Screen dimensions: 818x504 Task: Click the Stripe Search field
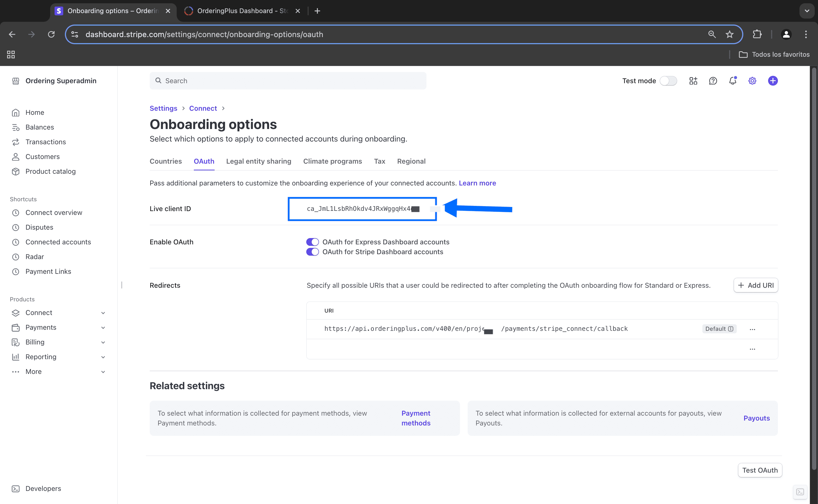(288, 81)
